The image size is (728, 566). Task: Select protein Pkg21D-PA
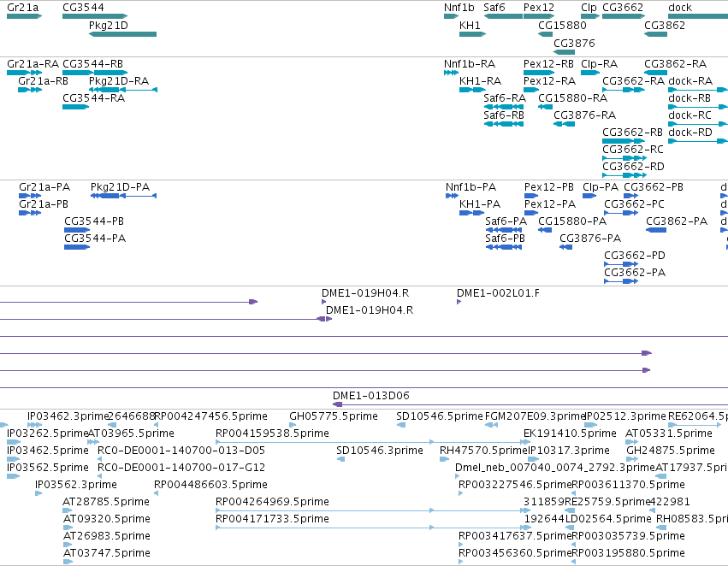point(123,196)
